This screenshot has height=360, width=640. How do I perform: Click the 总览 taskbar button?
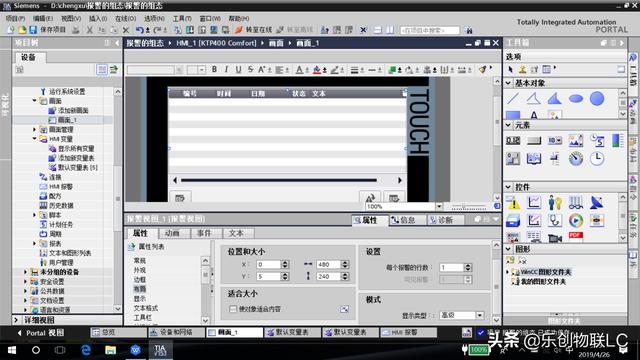(x=118, y=333)
